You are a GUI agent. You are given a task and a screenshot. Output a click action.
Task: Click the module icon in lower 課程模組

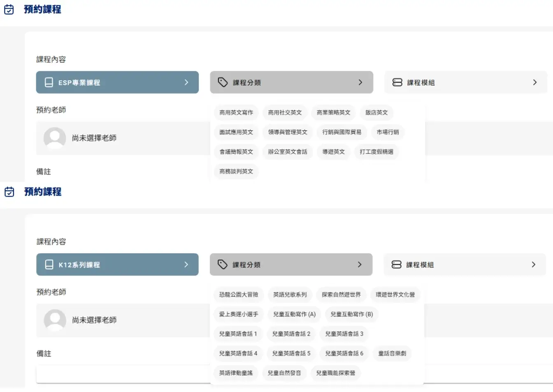396,264
